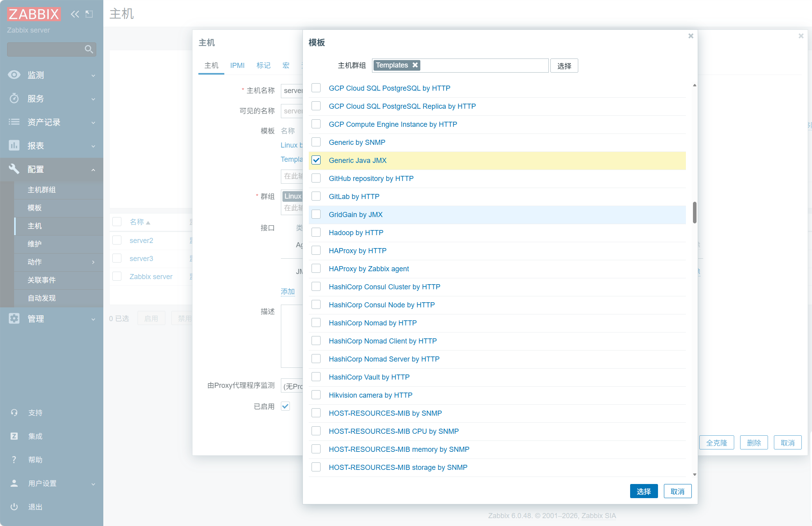The height and width of the screenshot is (526, 812).
Task: Check the GridGain by JMX checkbox
Action: (x=316, y=214)
